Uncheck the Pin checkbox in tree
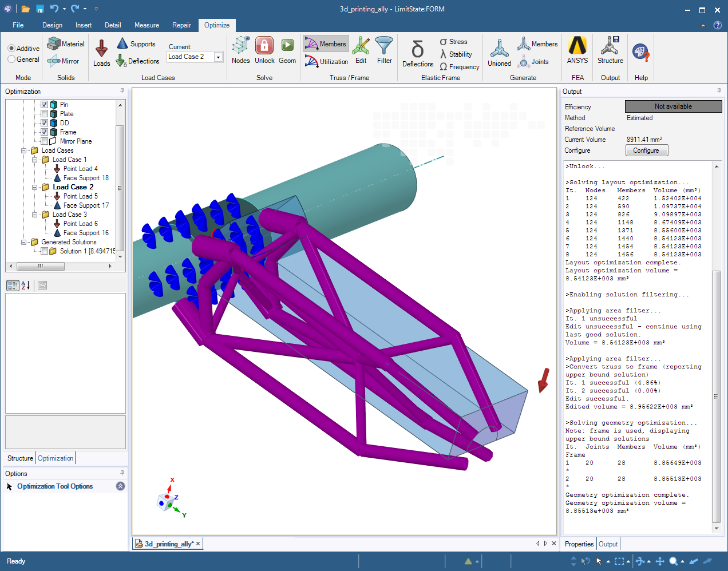 44,105
